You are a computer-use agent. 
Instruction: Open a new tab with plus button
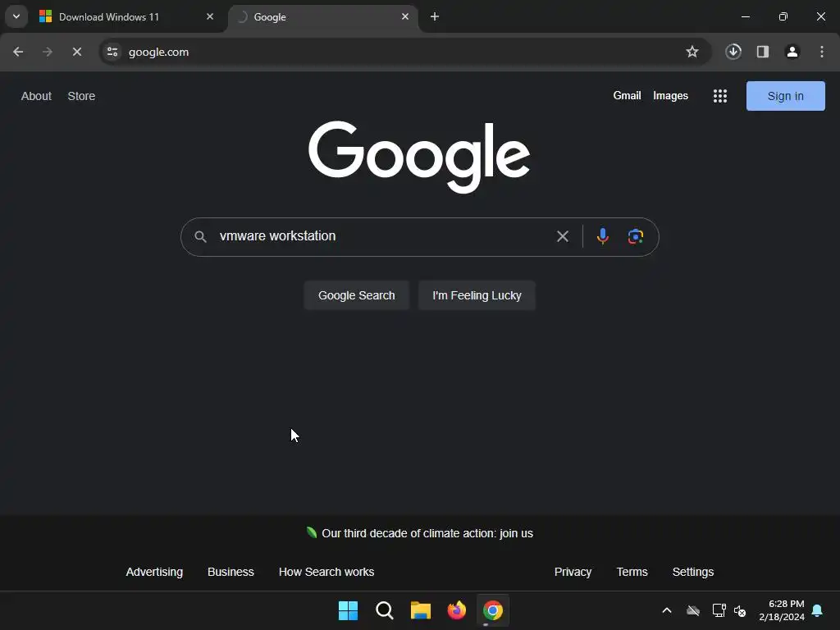coord(435,16)
